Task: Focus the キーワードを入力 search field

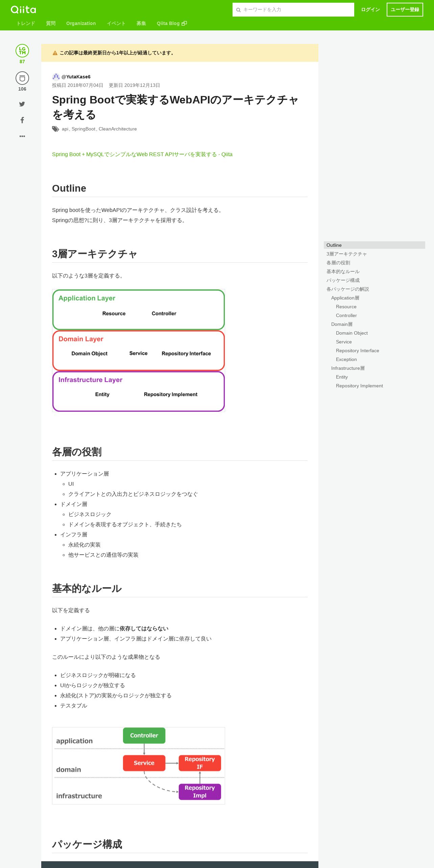Action: tap(293, 10)
